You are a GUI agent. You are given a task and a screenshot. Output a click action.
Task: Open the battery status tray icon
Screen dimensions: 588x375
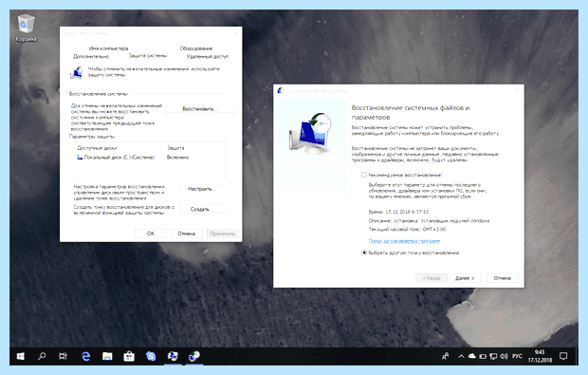pos(483,356)
